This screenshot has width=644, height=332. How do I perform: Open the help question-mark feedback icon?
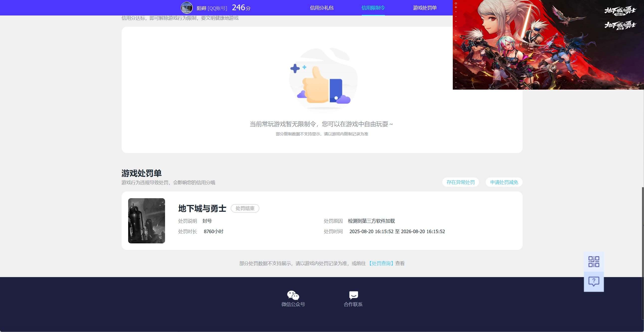click(594, 282)
